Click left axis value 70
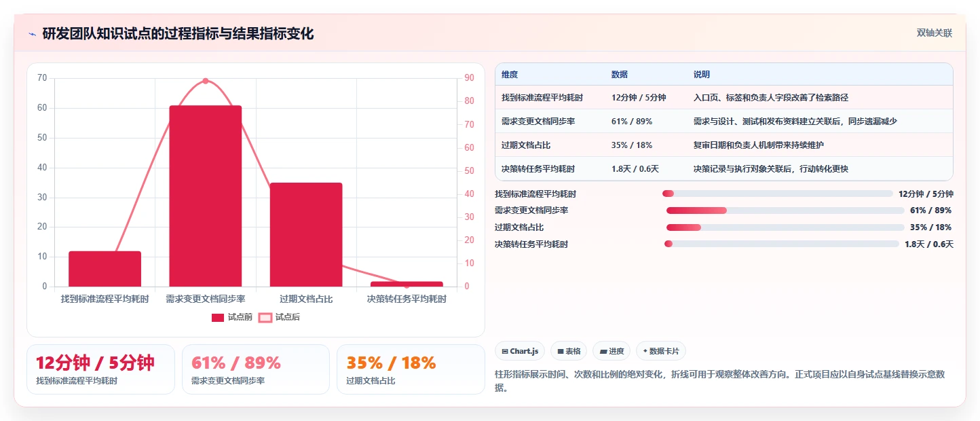Viewport: 980px width, 421px height. [x=42, y=78]
